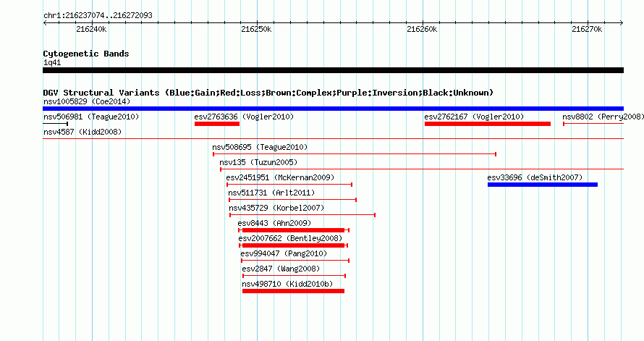This screenshot has width=644, height=341.
Task: Open the esv2762167 (Vogler2010) variant label
Action: point(475,117)
